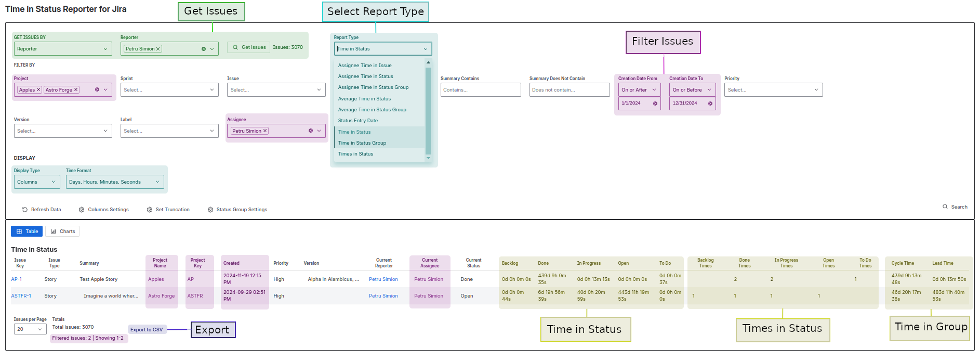Click the 12/31/2024 date input
Image resolution: width=980 pixels, height=361 pixels.
(x=692, y=104)
